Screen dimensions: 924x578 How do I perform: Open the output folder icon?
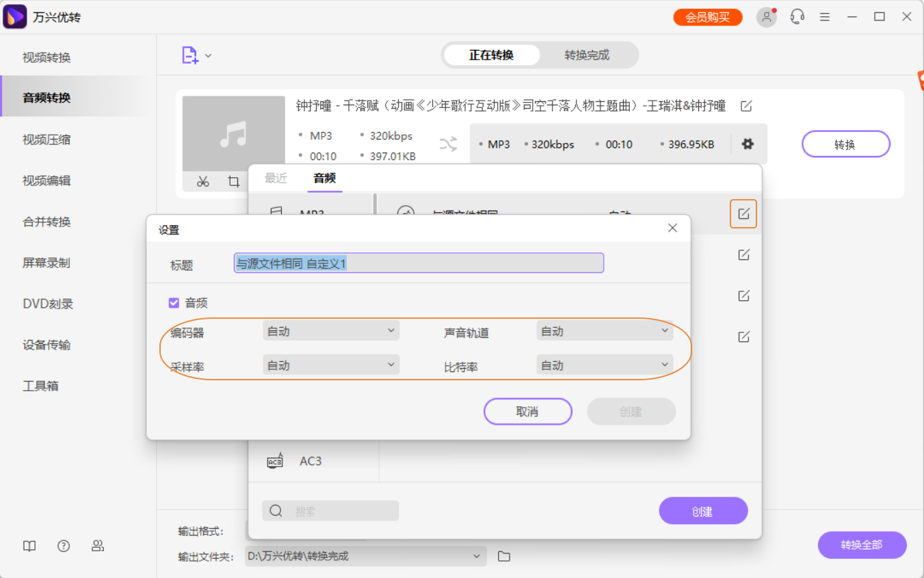(504, 556)
